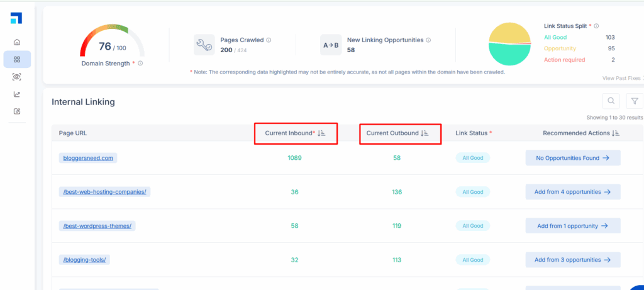Open the eye scan sidebar icon
Viewport: 644px width, 290px height.
pyautogui.click(x=17, y=77)
